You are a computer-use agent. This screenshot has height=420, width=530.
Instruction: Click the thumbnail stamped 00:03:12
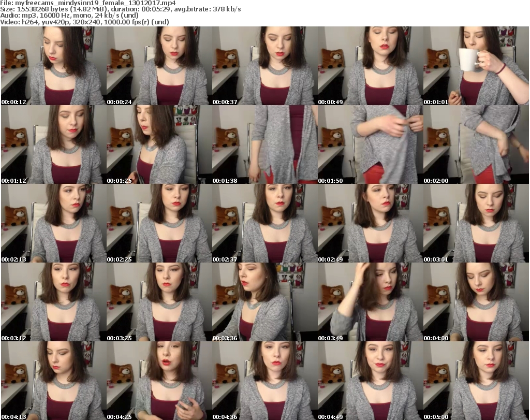pos(54,302)
